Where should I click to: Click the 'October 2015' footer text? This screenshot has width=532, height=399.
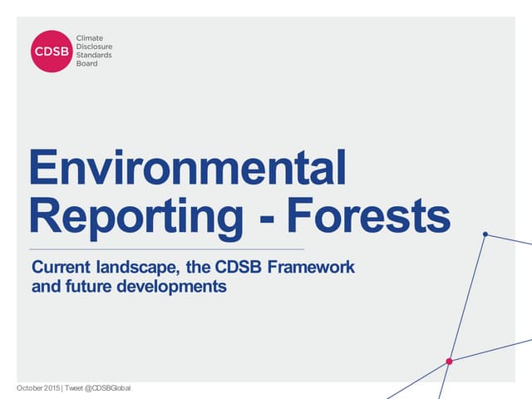(37, 389)
